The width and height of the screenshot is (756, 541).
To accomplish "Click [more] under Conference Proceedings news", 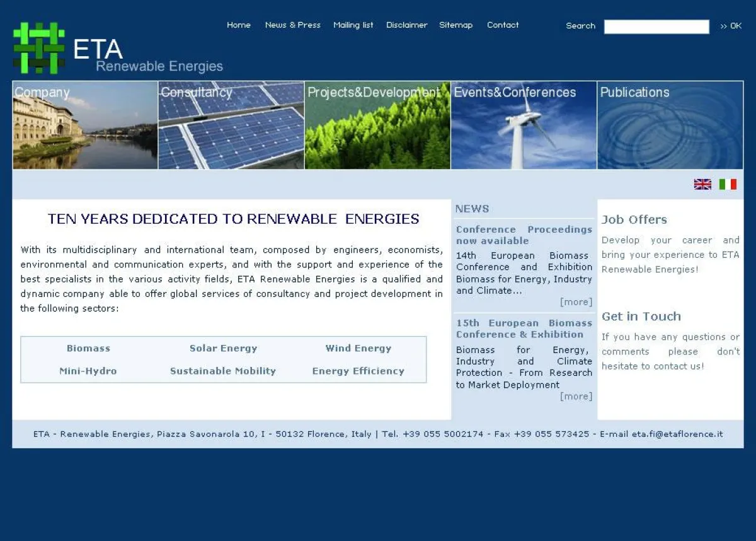I will point(576,302).
